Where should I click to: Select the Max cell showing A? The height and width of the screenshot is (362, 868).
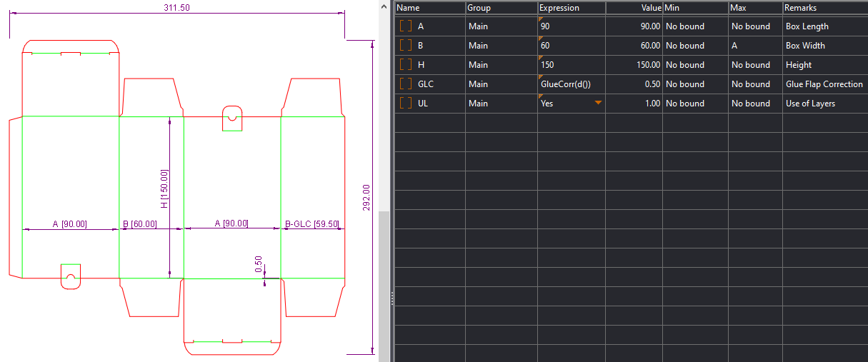[755, 46]
